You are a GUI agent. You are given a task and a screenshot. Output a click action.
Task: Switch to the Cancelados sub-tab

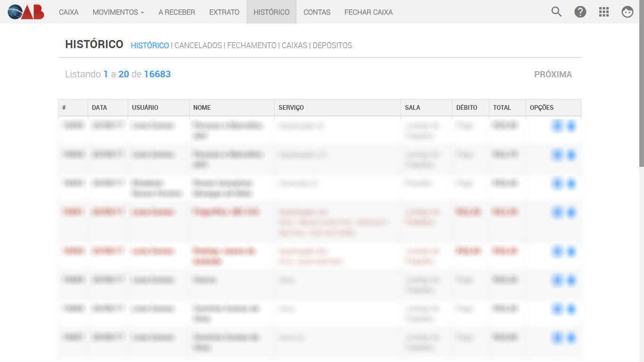[x=198, y=46]
